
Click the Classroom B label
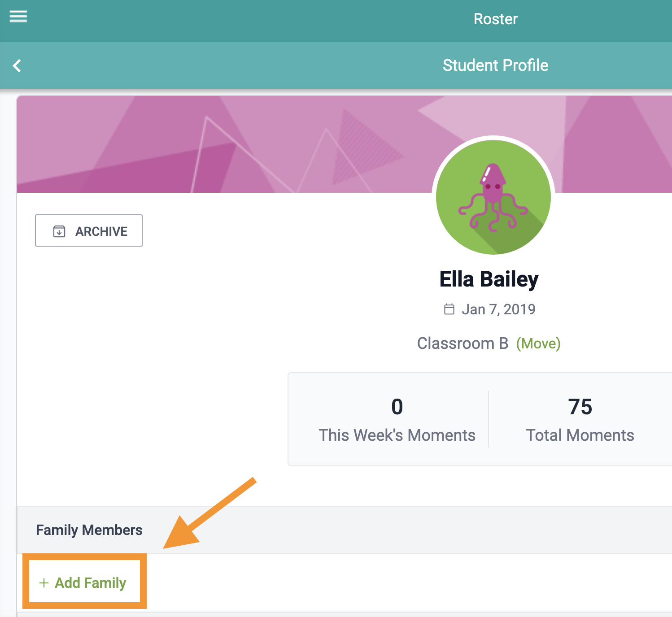463,343
